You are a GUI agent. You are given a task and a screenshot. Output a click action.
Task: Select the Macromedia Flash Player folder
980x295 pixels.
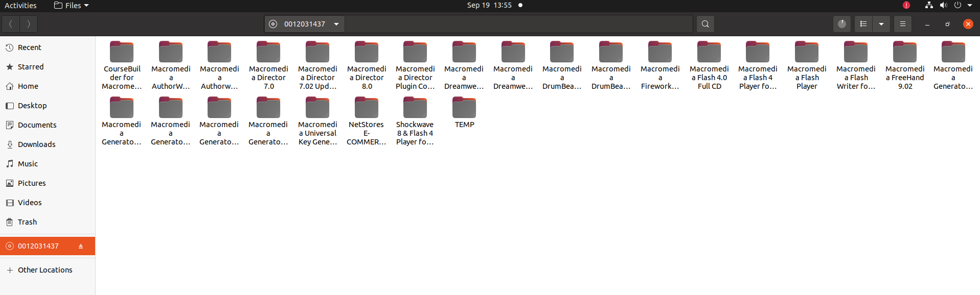click(x=807, y=65)
